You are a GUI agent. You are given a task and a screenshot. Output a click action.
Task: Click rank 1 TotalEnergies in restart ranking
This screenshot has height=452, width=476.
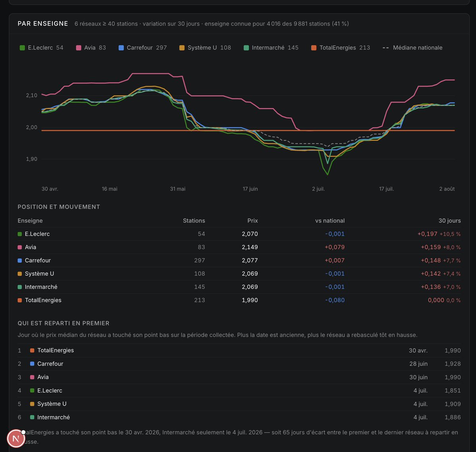[x=239, y=351]
